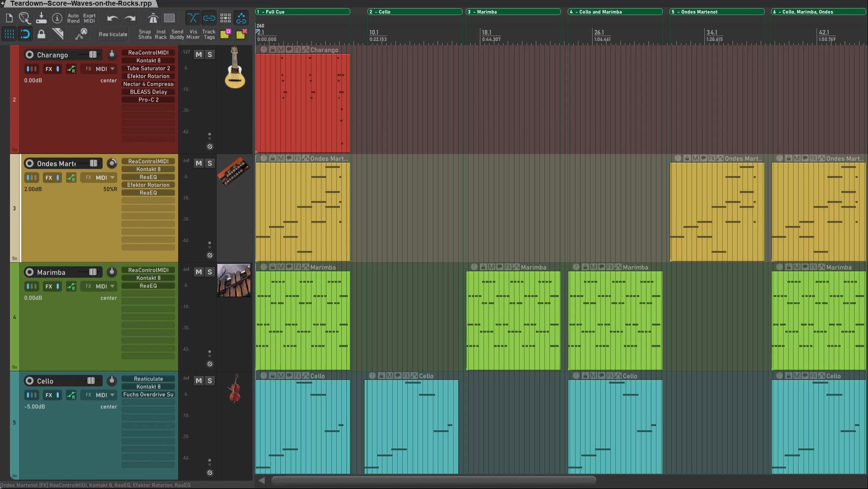Expand the Ondes Martenot MIDI dropdown arrow
This screenshot has height=489, width=868.
coord(113,178)
